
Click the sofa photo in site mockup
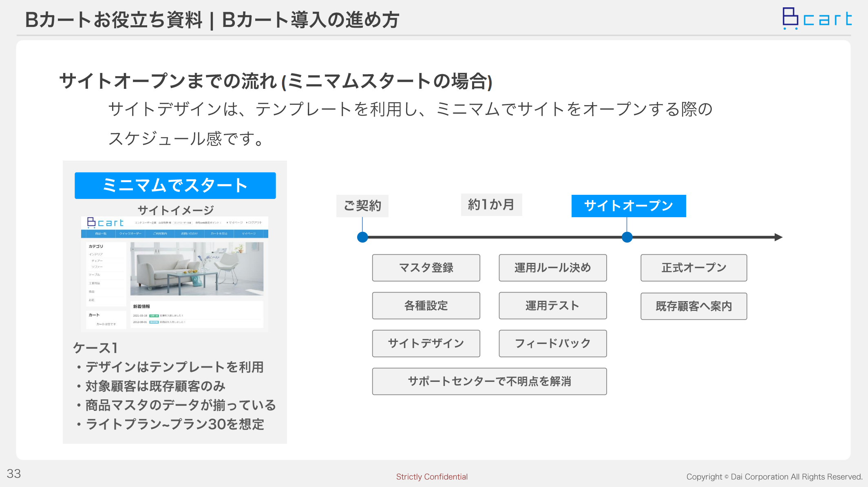[x=197, y=269]
